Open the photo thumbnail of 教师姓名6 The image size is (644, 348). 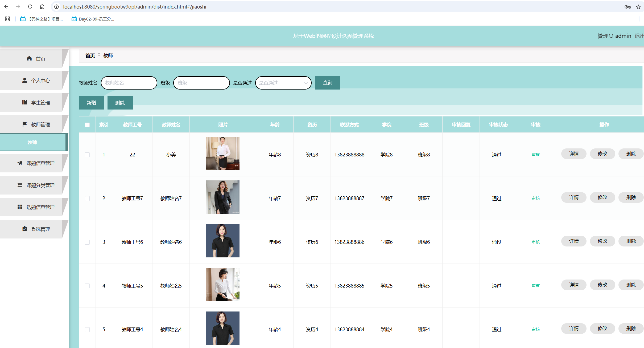[x=223, y=241]
